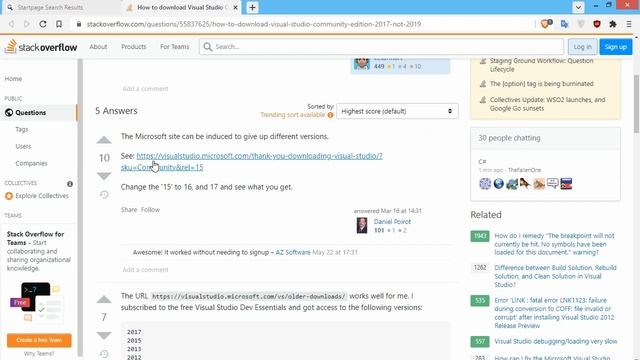Open Staging Ground Workflow: Question Lifecycle
640x360 pixels.
541,65
